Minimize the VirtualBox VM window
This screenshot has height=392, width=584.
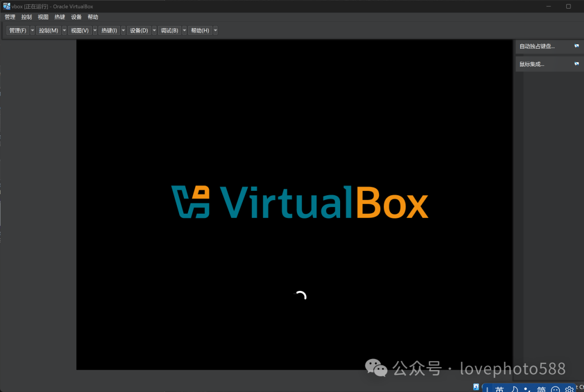549,6
